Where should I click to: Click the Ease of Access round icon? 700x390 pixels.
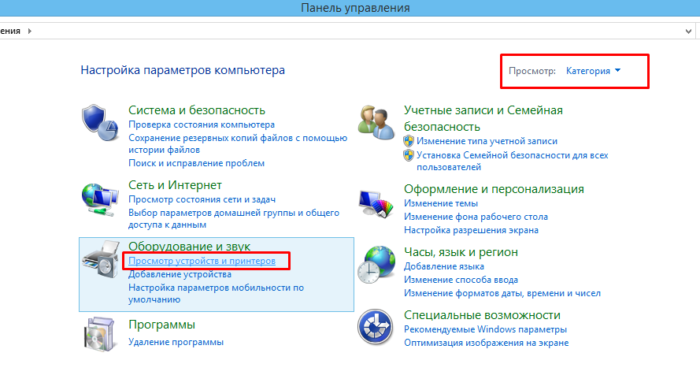point(375,327)
